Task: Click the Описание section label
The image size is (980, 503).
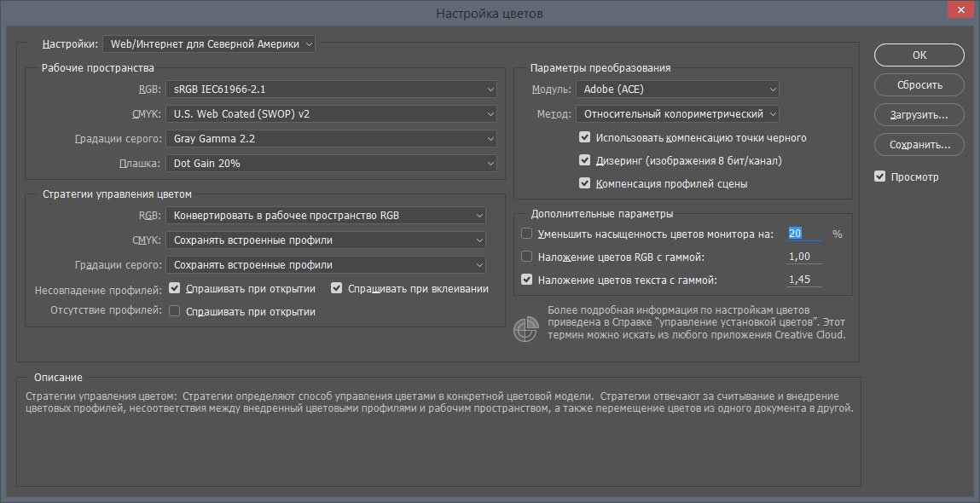Action: (x=58, y=378)
